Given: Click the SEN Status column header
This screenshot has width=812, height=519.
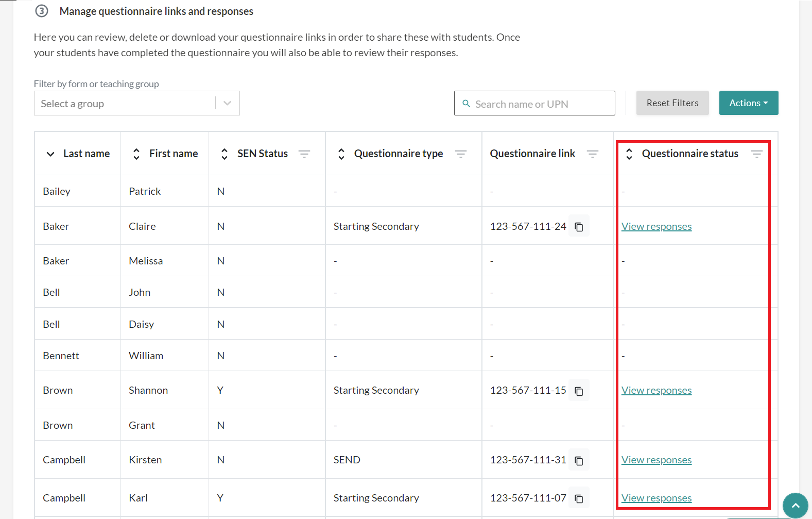Looking at the screenshot, I should click(263, 154).
